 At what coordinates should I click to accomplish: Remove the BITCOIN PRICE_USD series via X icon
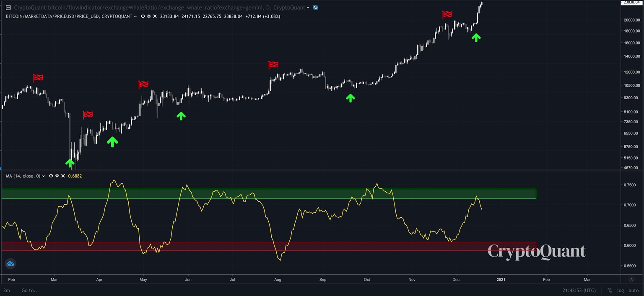pyautogui.click(x=155, y=16)
